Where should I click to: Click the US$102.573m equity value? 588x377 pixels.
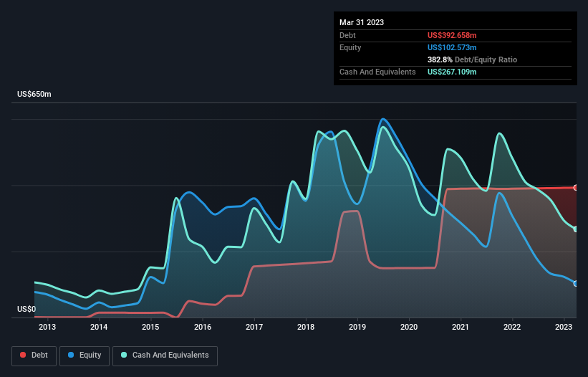click(452, 47)
